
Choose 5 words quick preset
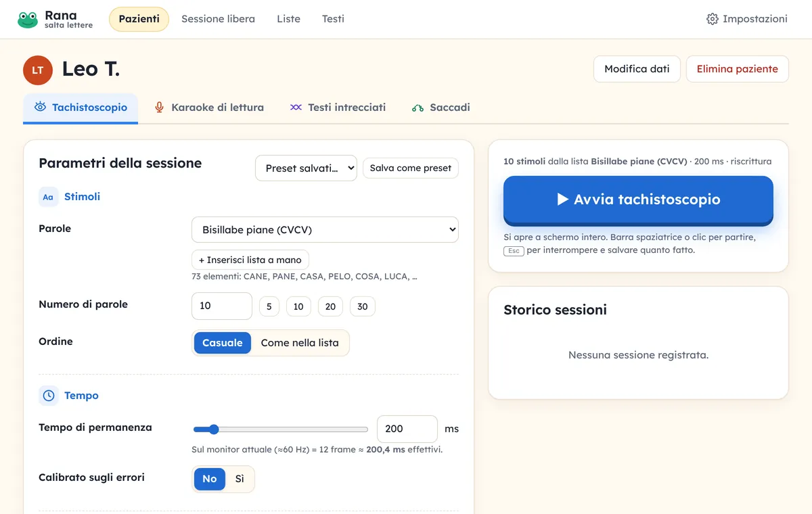[269, 306]
